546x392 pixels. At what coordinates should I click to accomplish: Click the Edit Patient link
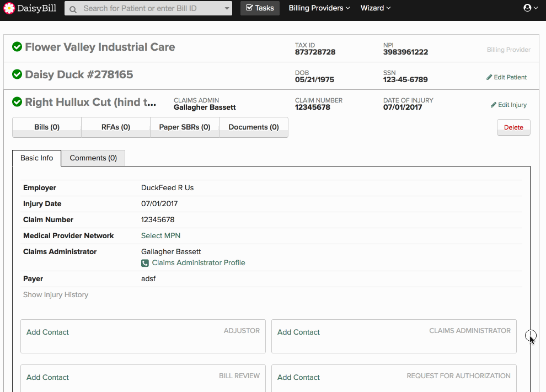[x=510, y=77]
